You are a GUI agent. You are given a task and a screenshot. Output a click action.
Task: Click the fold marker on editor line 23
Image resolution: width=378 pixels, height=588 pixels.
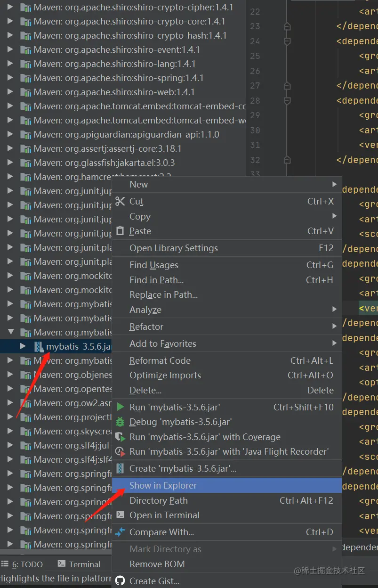click(287, 26)
